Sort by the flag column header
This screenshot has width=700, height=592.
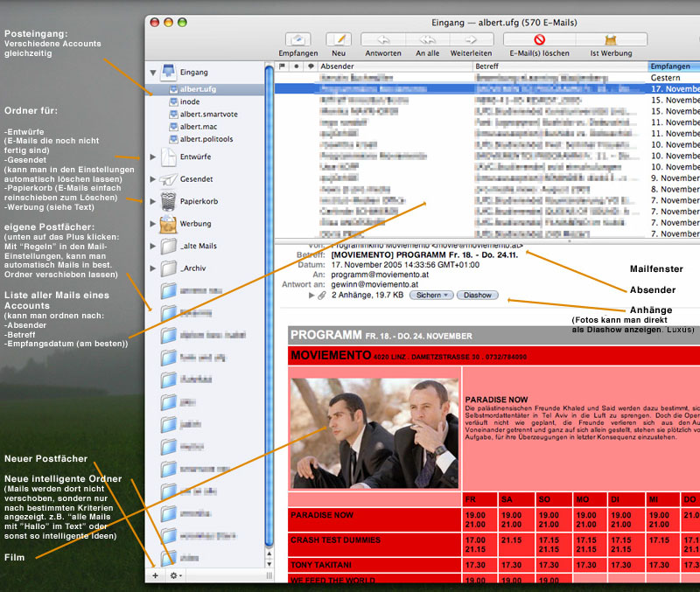(x=282, y=66)
